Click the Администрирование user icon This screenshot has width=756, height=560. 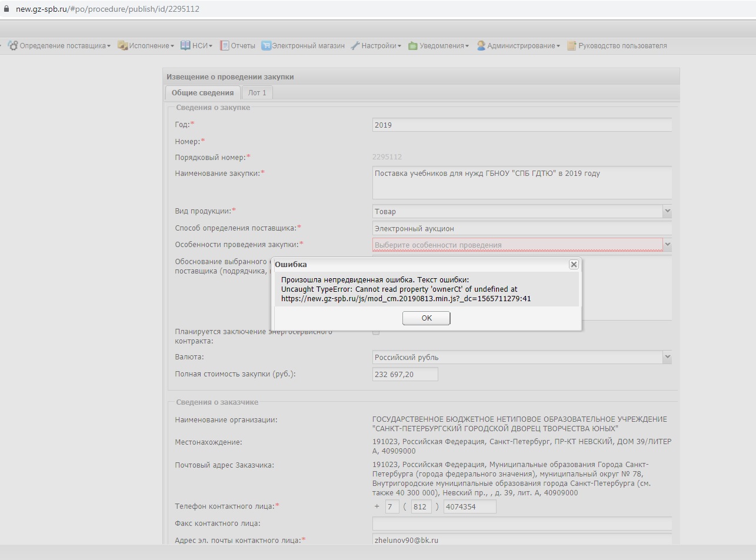481,46
